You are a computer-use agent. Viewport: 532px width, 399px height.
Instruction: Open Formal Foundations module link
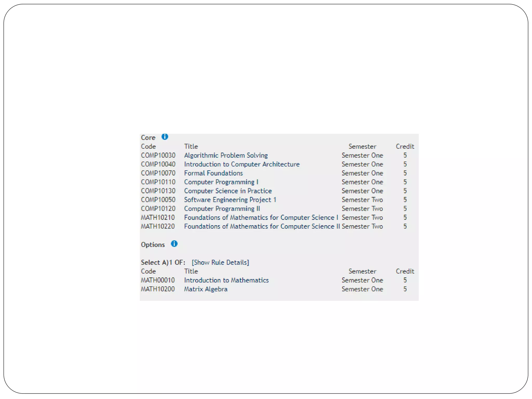tap(213, 173)
